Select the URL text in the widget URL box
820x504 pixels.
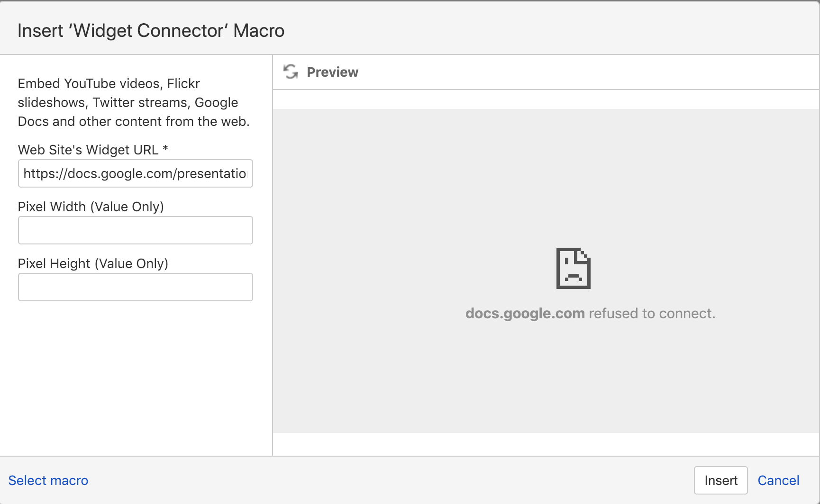click(135, 173)
